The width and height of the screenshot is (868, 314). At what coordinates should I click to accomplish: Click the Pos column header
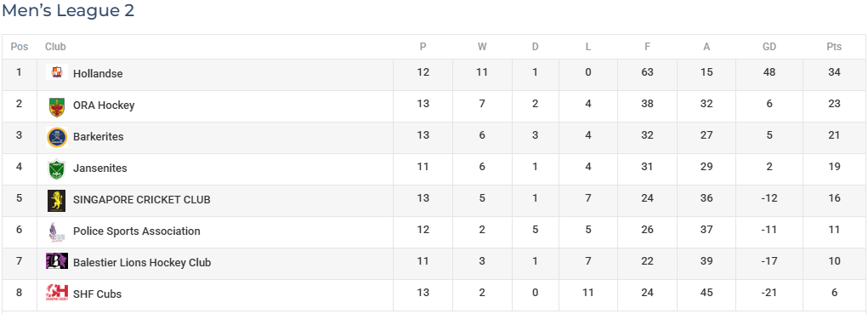pyautogui.click(x=20, y=47)
